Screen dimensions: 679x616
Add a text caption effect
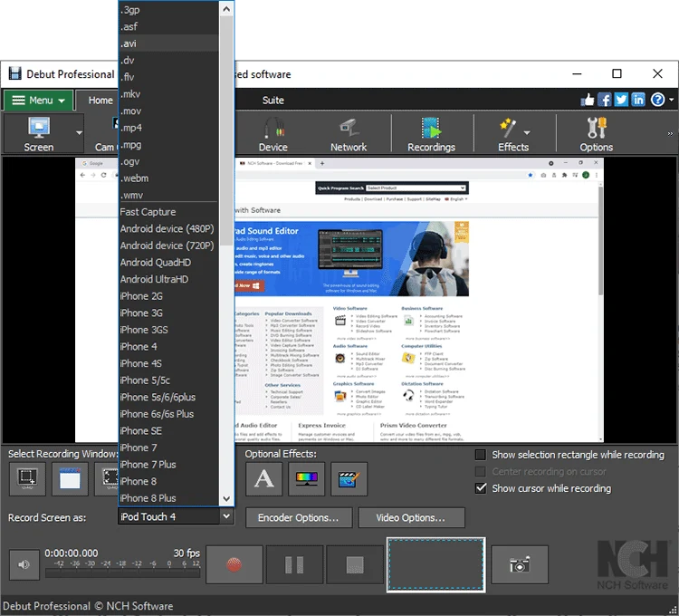click(x=264, y=479)
